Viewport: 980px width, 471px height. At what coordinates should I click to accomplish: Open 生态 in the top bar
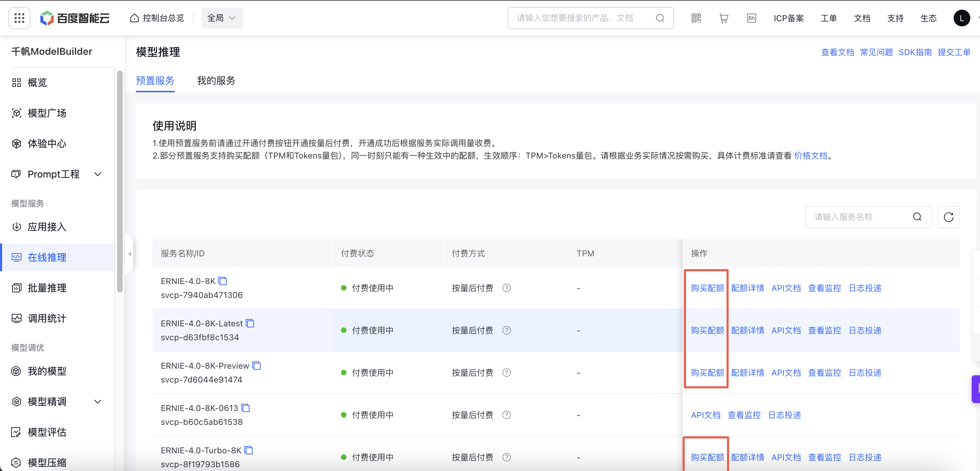tap(928, 18)
